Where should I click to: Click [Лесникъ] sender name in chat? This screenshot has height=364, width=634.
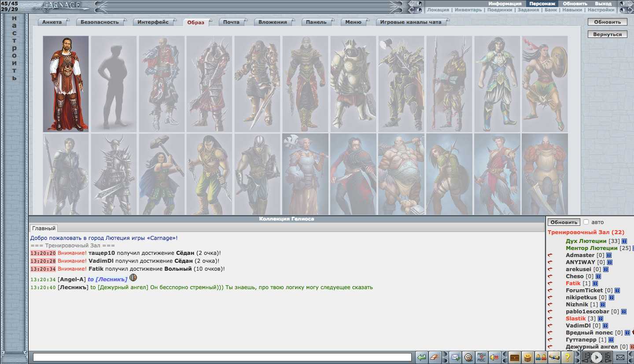73,287
